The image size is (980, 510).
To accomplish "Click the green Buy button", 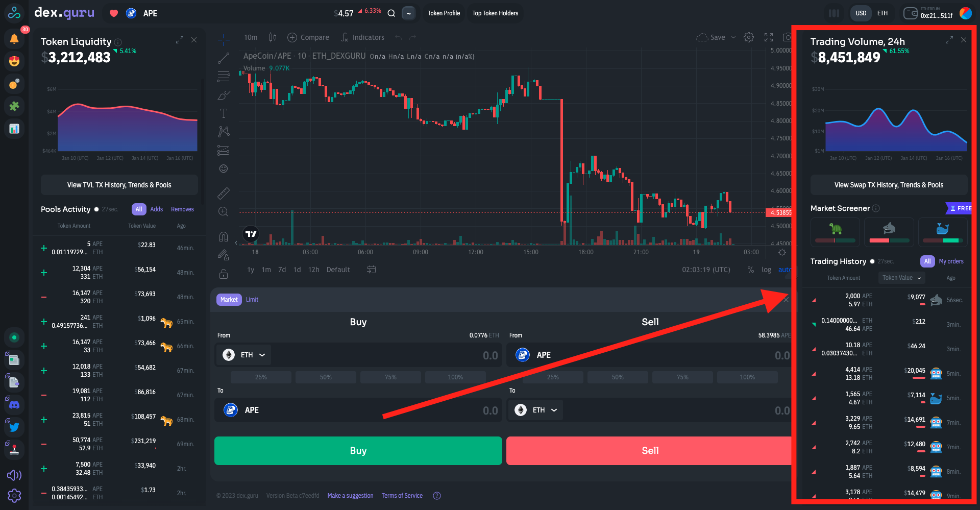I will pos(358,451).
